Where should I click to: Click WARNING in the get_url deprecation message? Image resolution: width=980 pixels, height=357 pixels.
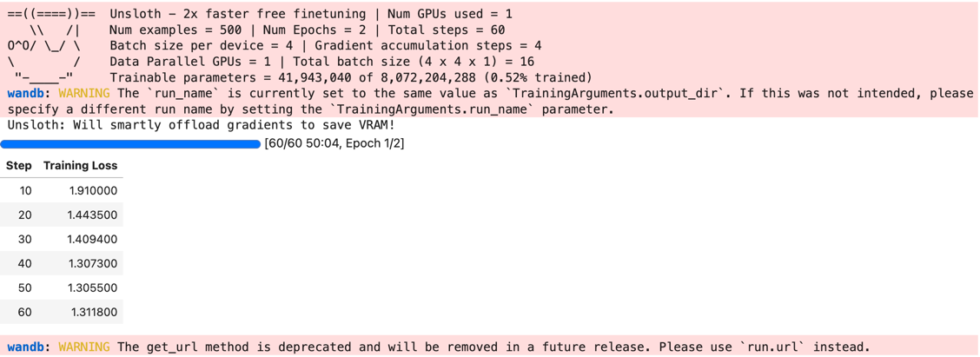[84, 347]
